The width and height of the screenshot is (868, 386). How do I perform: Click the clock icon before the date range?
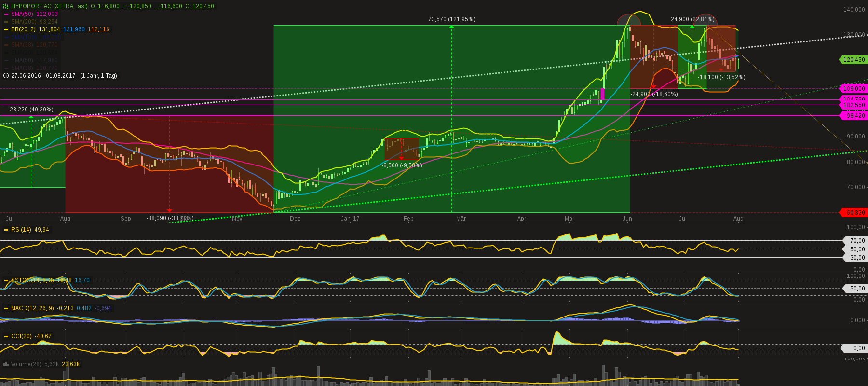click(x=6, y=76)
